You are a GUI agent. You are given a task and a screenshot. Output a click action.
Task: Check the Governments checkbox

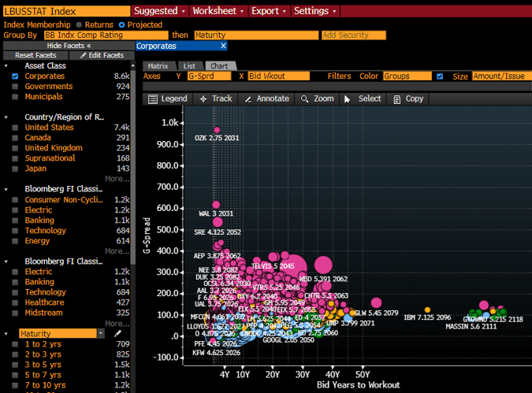15,87
